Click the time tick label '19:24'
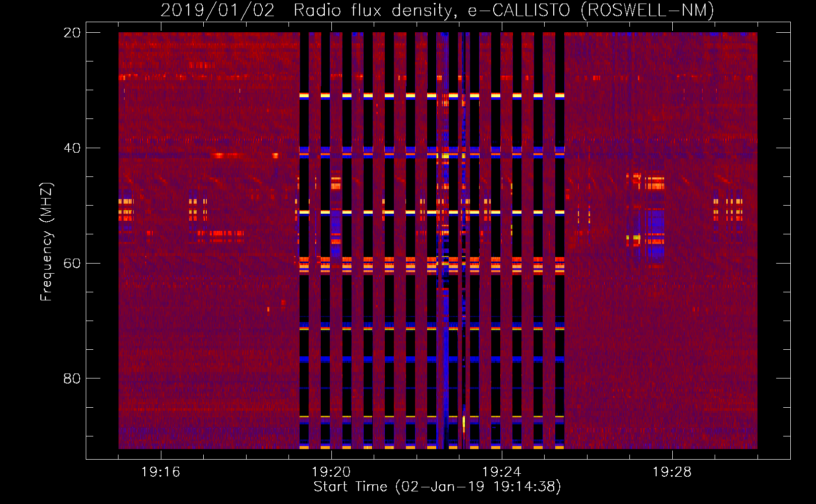This screenshot has height=504, width=816. point(502,472)
